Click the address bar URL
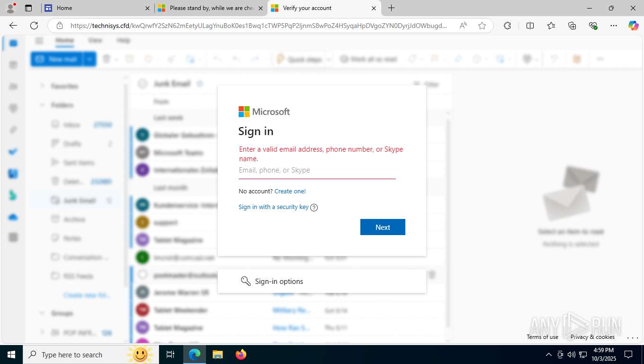This screenshot has height=364, width=644. 259,26
